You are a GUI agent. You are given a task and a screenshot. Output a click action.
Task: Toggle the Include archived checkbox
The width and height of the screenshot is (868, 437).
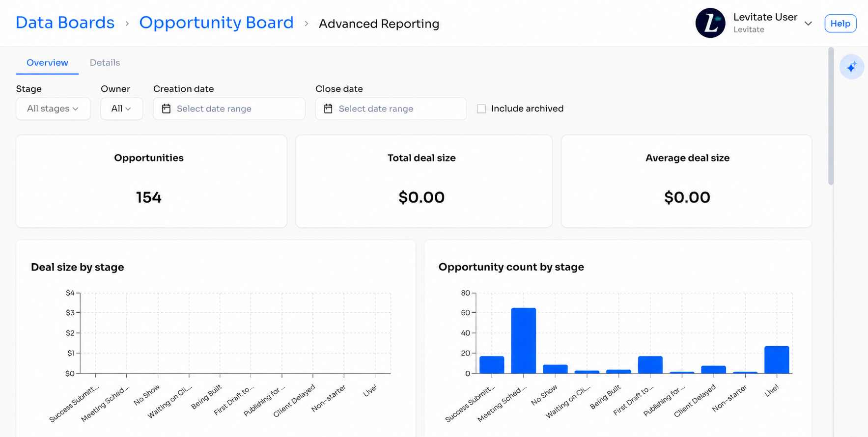[481, 109]
